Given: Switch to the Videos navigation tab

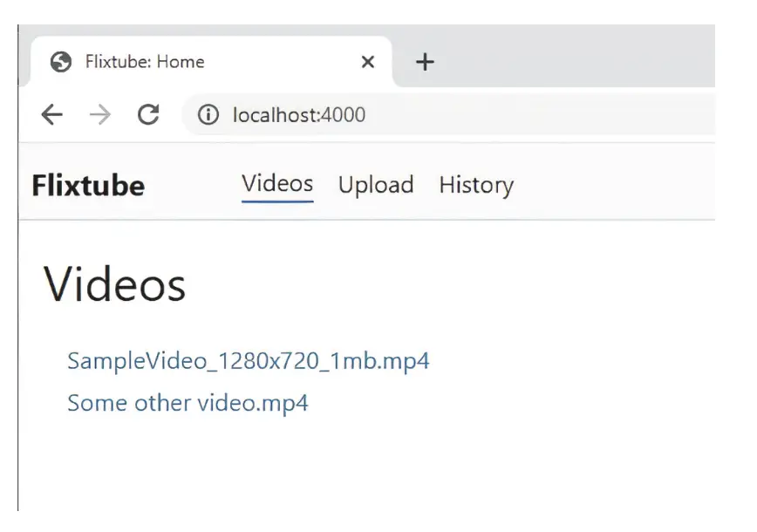Looking at the screenshot, I should (x=277, y=184).
